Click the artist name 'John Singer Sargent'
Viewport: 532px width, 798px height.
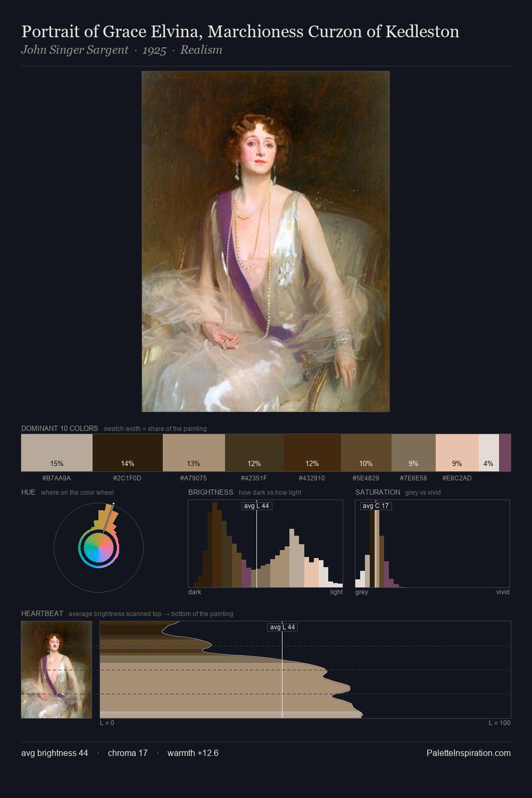tap(74, 50)
